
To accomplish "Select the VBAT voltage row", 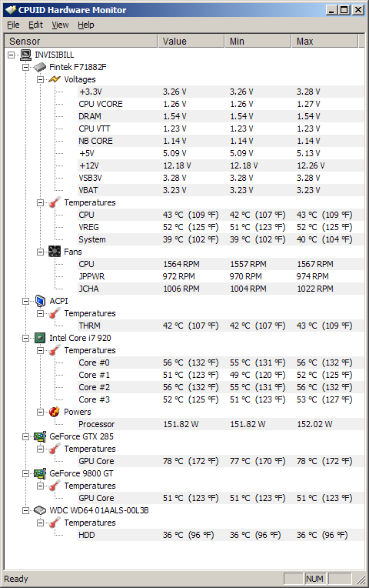I will [x=221, y=190].
